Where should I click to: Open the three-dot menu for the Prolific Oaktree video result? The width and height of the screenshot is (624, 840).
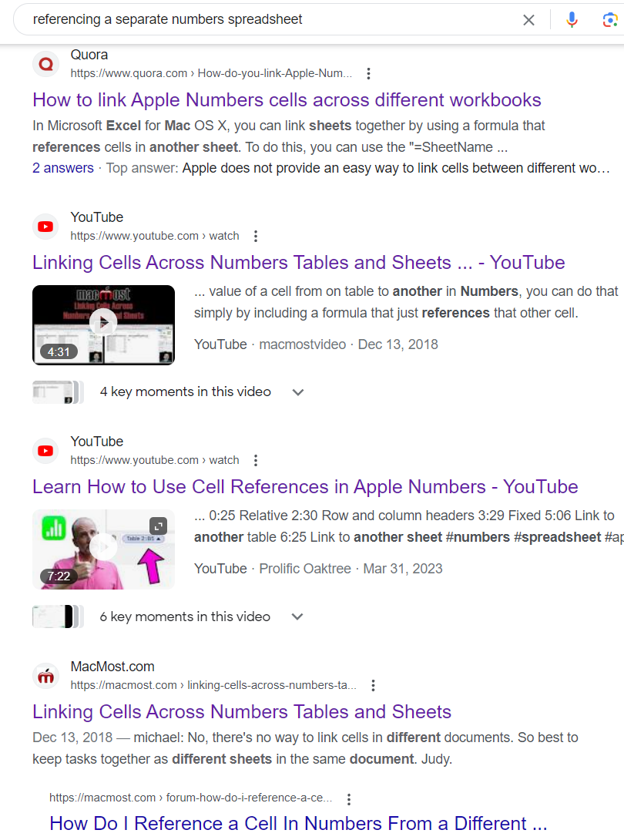[256, 460]
